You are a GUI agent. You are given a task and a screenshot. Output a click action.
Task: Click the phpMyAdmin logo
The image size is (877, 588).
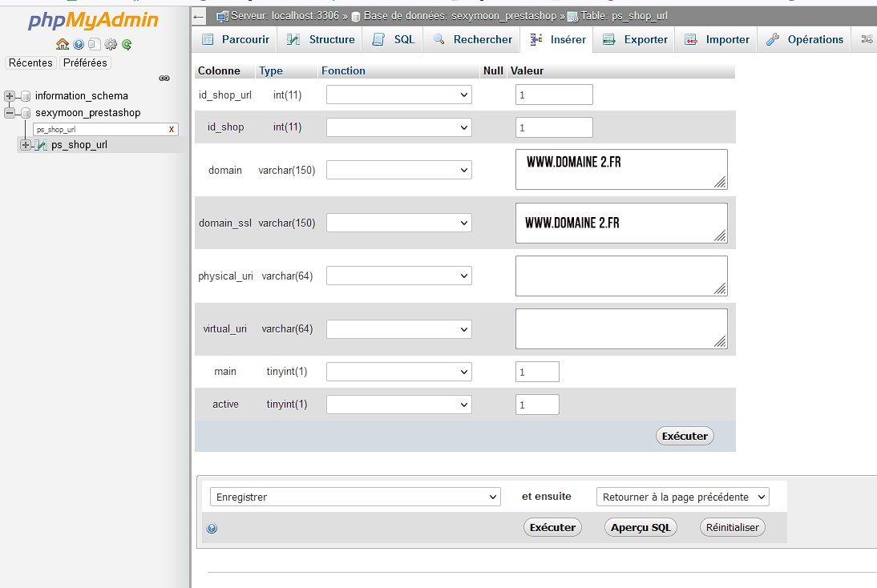94,20
